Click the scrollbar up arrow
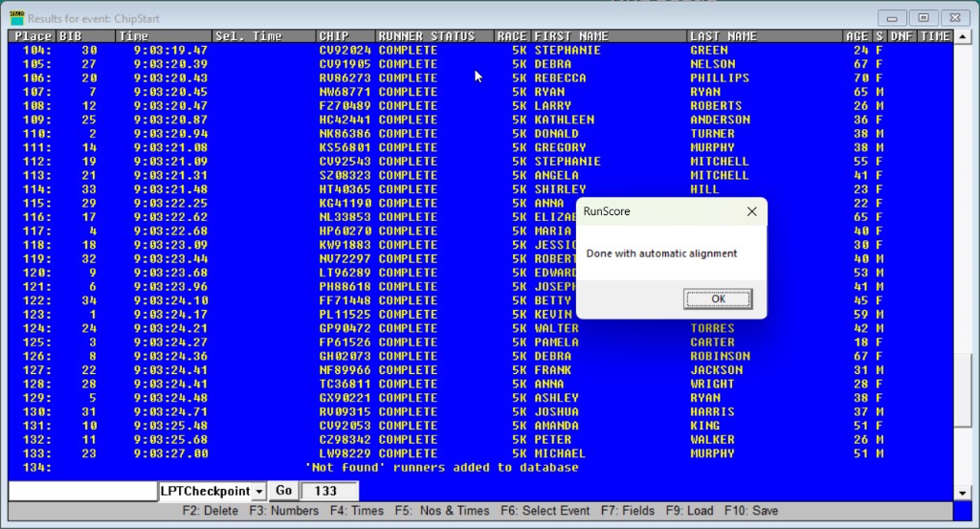The width and height of the screenshot is (980, 529). pyautogui.click(x=963, y=37)
